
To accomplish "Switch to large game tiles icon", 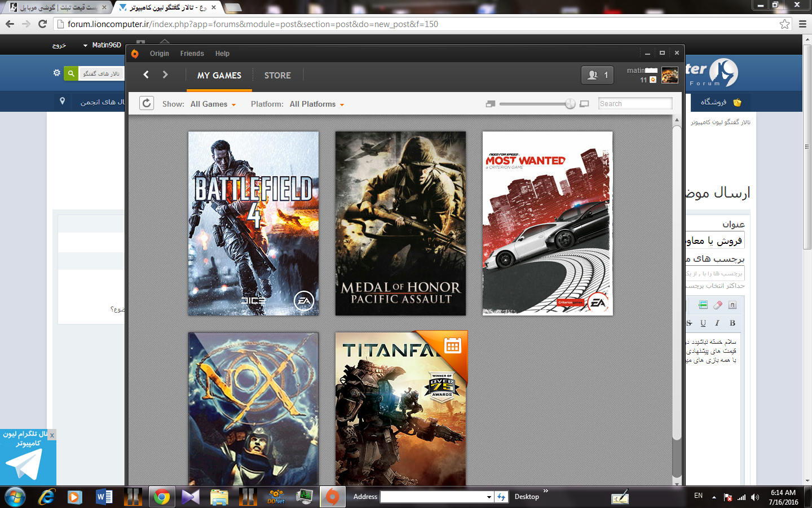I will [584, 104].
